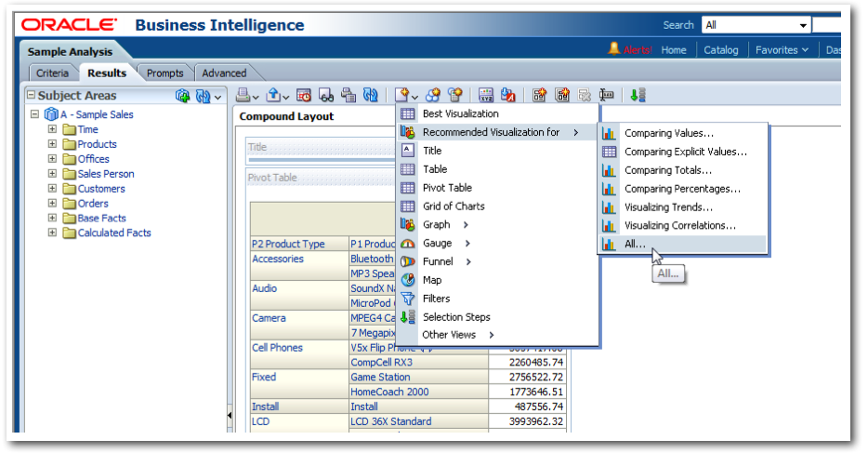This screenshot has height=453, width=868.
Task: Collapse the left pane with splitter arrow
Action: [x=230, y=415]
